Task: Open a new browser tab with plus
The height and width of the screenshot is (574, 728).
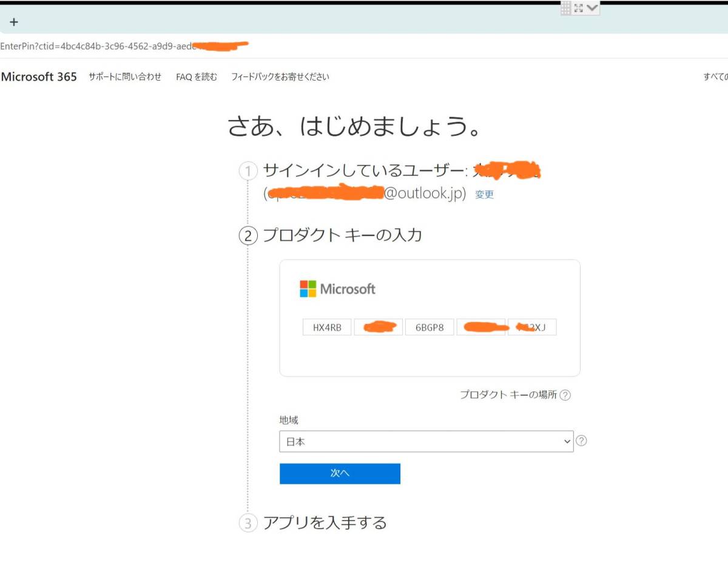Action: pos(14,22)
